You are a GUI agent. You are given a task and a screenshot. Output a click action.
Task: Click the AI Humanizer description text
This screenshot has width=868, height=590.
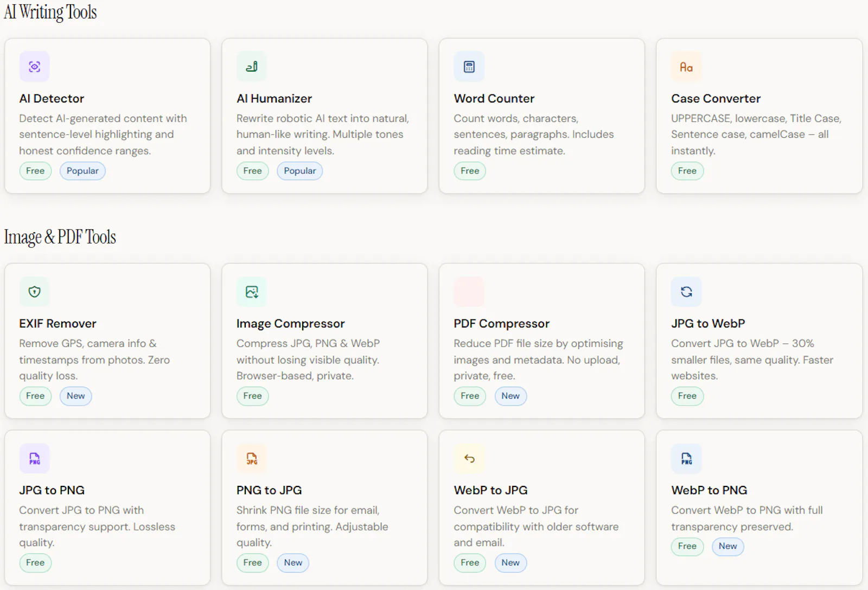[x=323, y=134]
